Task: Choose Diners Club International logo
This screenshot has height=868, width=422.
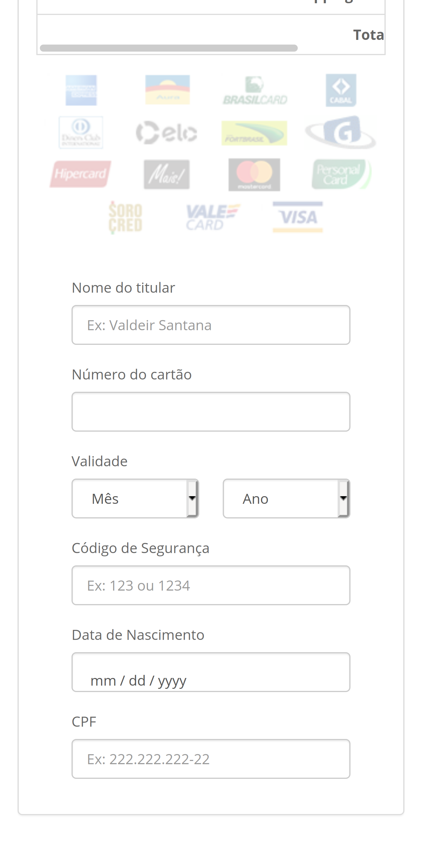Action: point(81,133)
